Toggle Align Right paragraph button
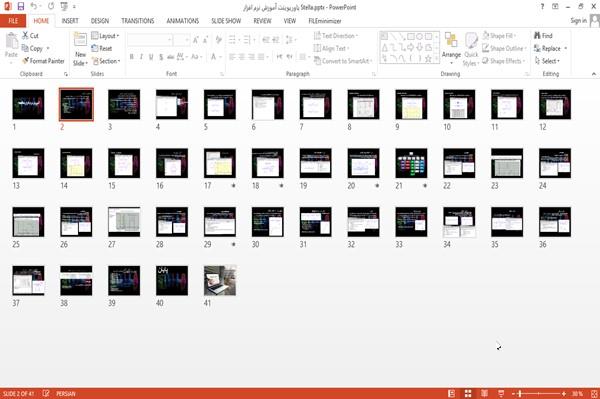Screen dimensions: 600x399 (251, 57)
